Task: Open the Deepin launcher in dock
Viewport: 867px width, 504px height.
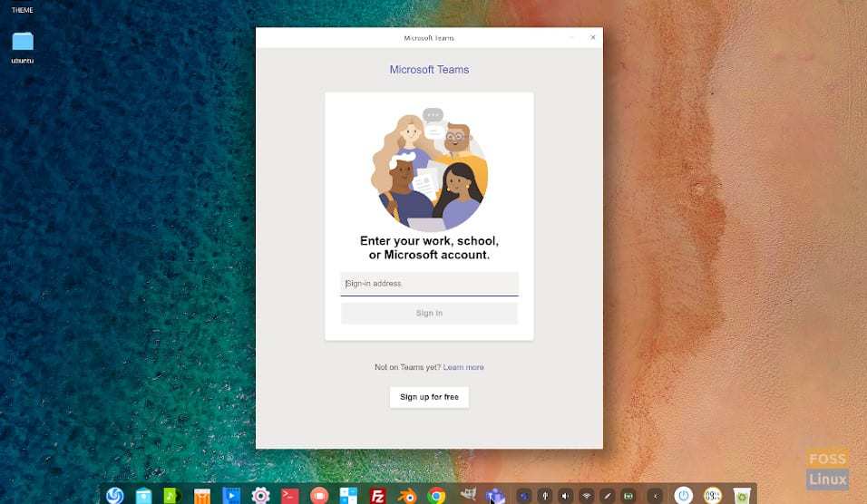Action: pos(115,495)
